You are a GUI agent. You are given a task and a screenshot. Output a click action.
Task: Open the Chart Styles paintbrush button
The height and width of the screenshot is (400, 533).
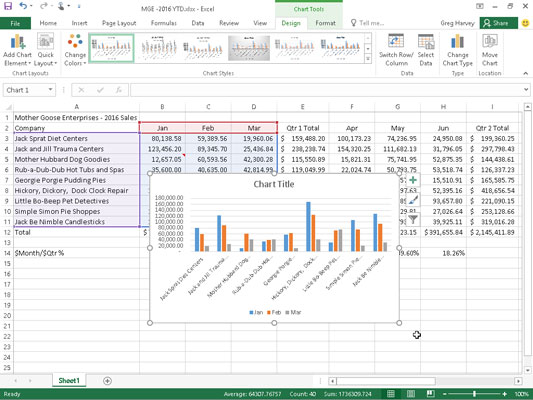click(413, 200)
